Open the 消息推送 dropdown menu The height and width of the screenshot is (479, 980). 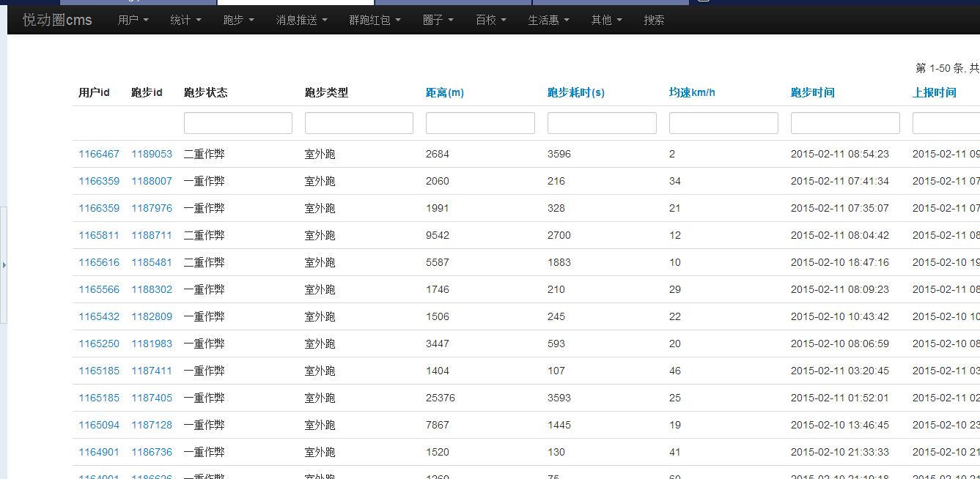pyautogui.click(x=301, y=20)
